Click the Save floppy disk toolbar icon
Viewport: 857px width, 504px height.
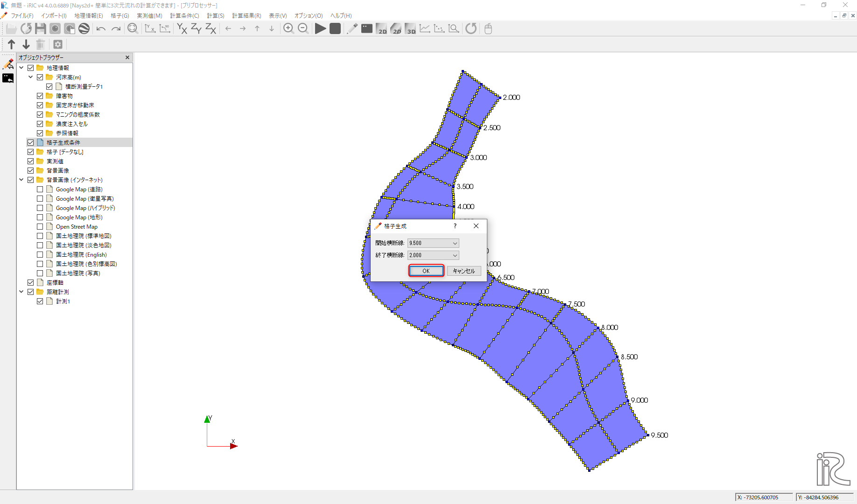(41, 28)
